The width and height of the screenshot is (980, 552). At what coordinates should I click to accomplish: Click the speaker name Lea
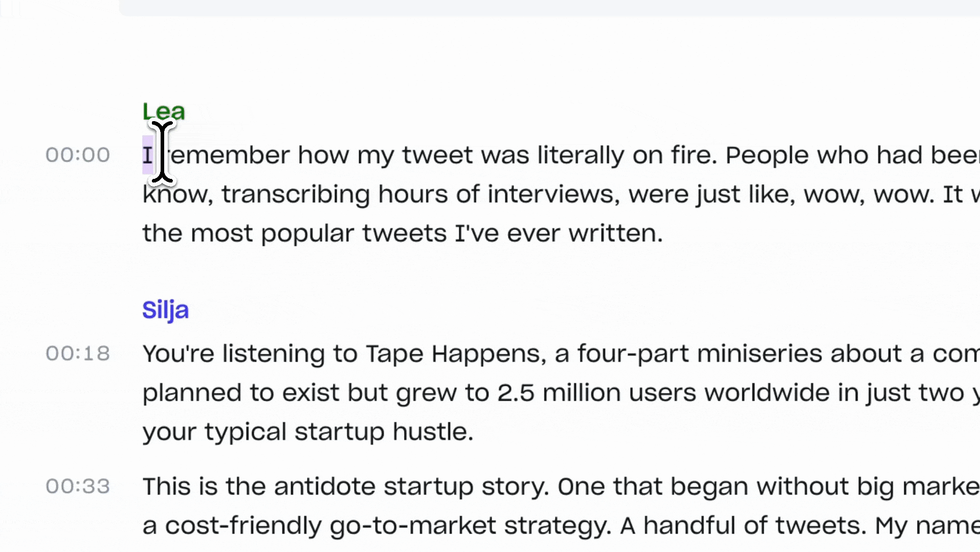coord(164,111)
